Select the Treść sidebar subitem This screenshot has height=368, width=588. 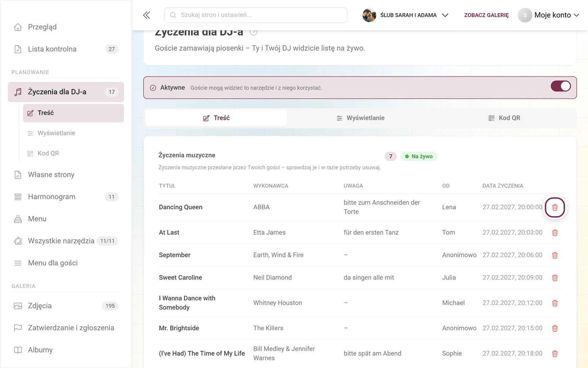(x=73, y=113)
